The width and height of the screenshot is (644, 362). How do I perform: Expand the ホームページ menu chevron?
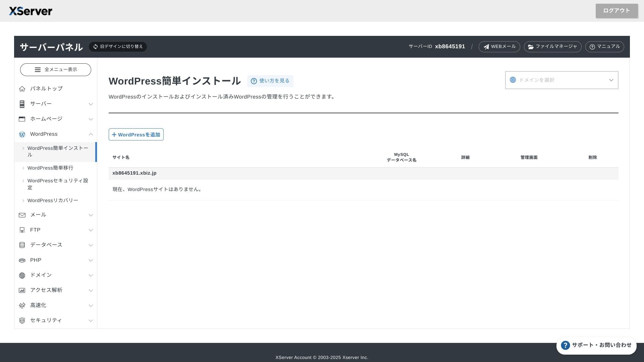(x=91, y=119)
